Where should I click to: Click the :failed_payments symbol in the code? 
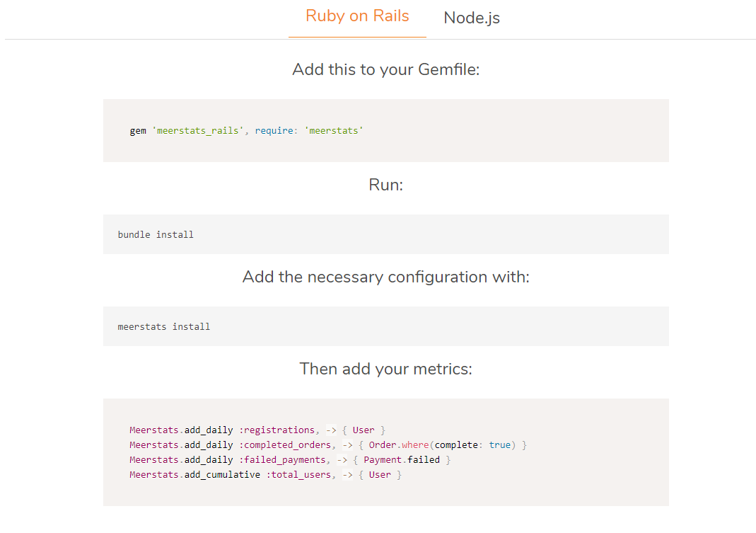pos(282,459)
